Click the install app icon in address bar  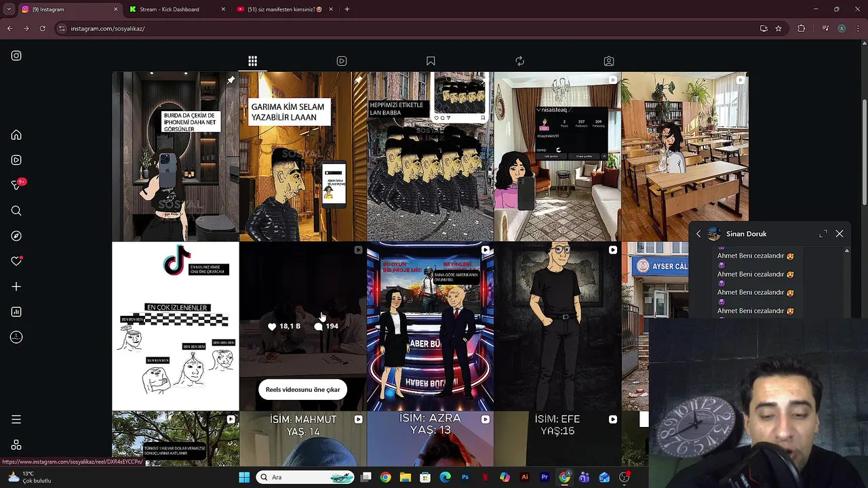[764, 28]
